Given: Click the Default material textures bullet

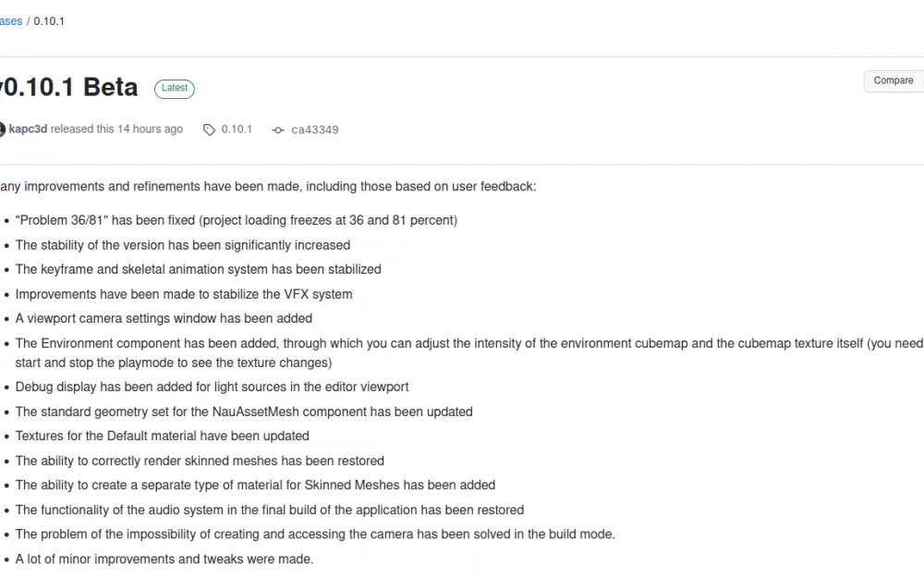Looking at the screenshot, I should (162, 436).
